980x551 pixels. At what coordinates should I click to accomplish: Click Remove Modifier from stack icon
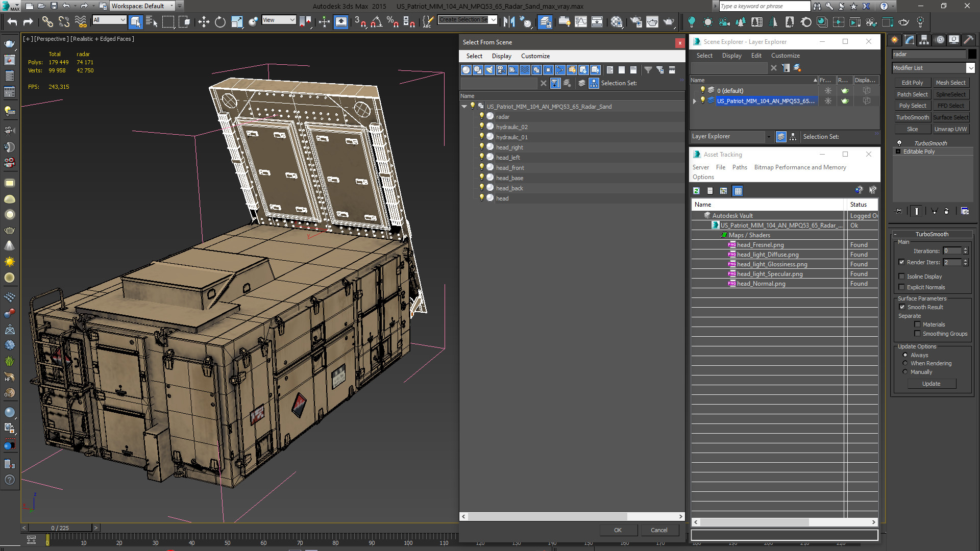coord(947,211)
